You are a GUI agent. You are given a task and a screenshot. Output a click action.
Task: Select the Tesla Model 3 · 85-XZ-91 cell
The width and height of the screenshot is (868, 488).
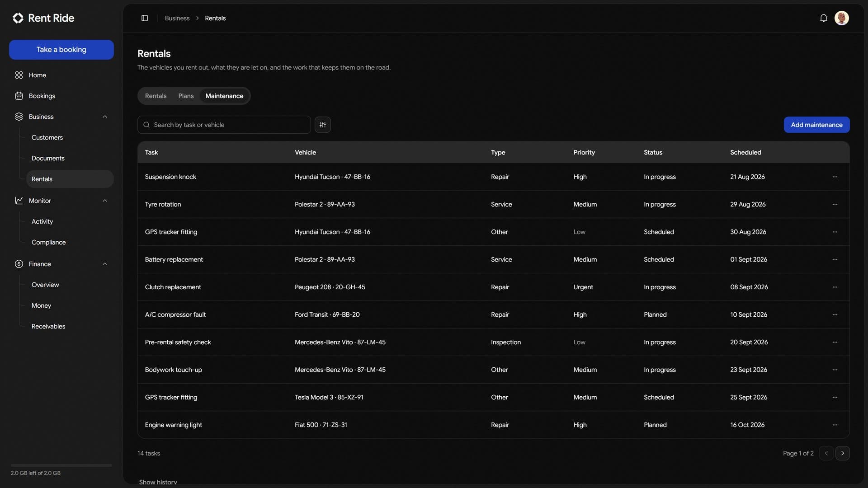click(x=329, y=397)
